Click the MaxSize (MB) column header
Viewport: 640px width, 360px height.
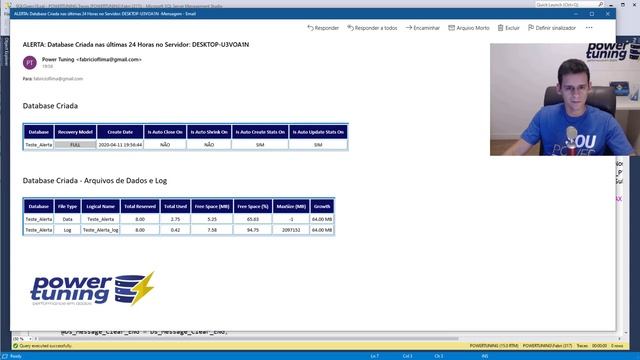[291, 207]
